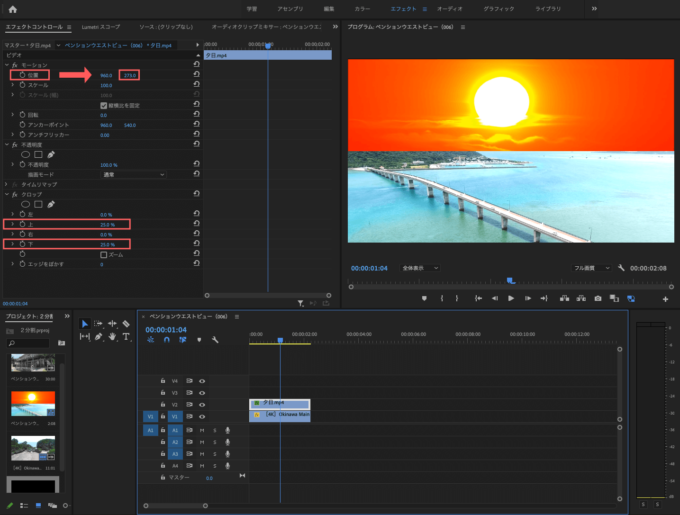
Task: Select the Ripple Edit tool
Action: (x=112, y=324)
